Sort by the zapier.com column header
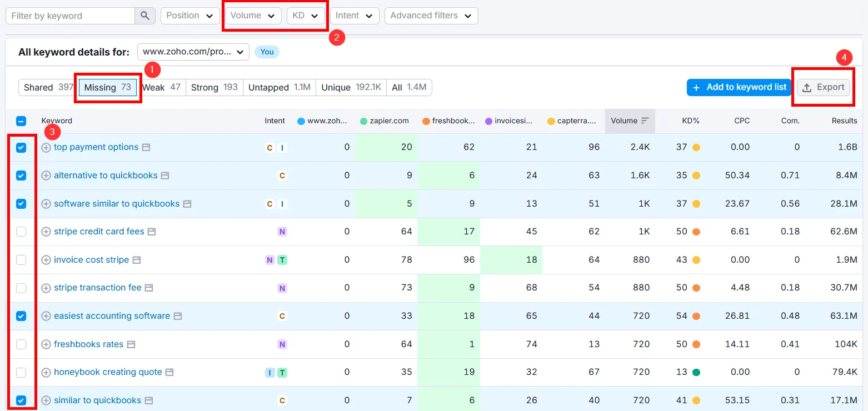This screenshot has width=868, height=411. (x=385, y=121)
